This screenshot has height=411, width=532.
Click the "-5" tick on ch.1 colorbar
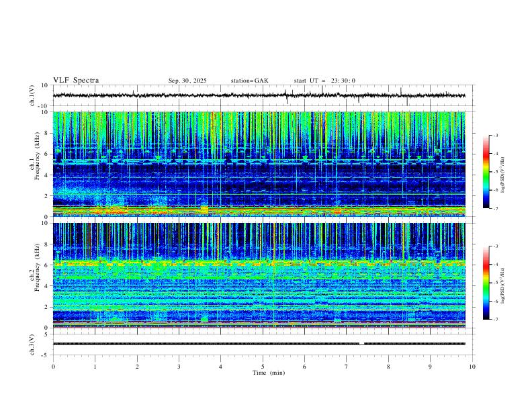click(x=496, y=172)
